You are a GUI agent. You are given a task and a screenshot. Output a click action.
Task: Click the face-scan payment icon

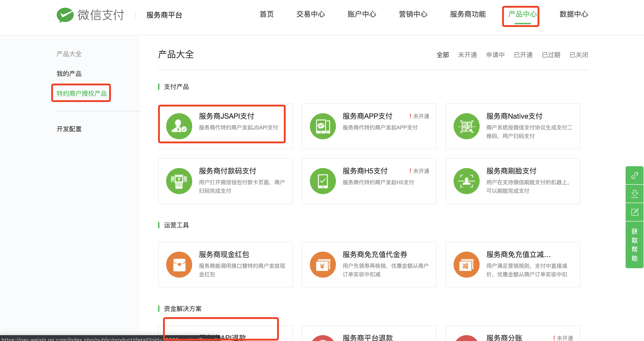[466, 181]
